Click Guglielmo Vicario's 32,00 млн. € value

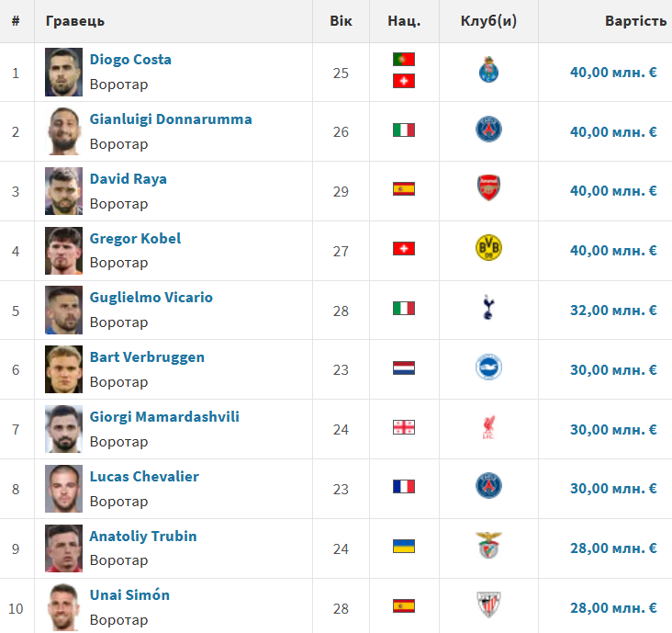click(613, 311)
